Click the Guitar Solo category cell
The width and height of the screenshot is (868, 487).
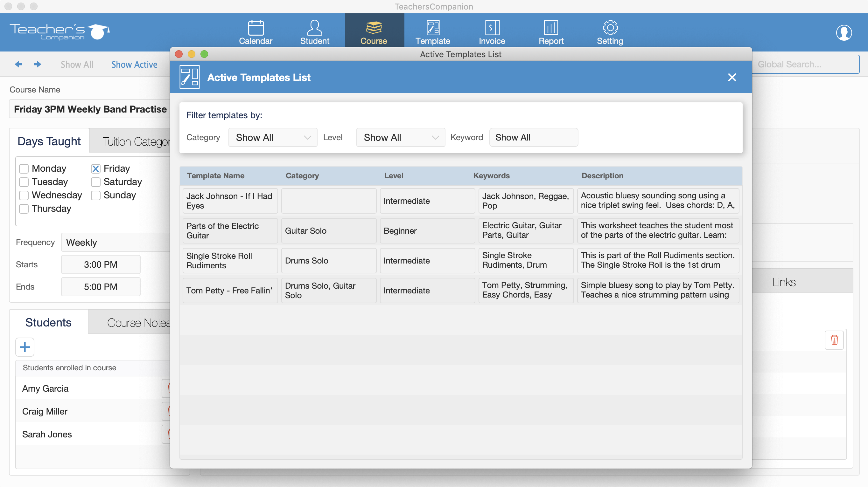point(329,230)
